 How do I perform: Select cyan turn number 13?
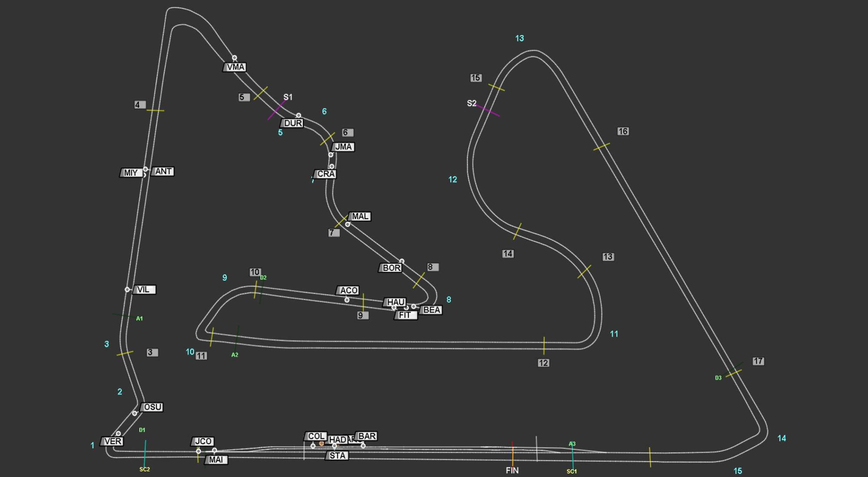point(519,39)
